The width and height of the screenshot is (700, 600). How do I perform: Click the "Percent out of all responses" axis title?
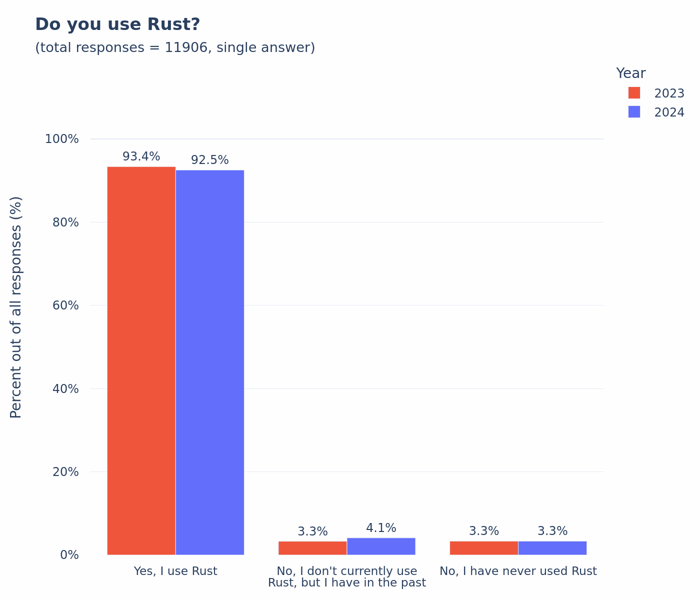(16, 307)
